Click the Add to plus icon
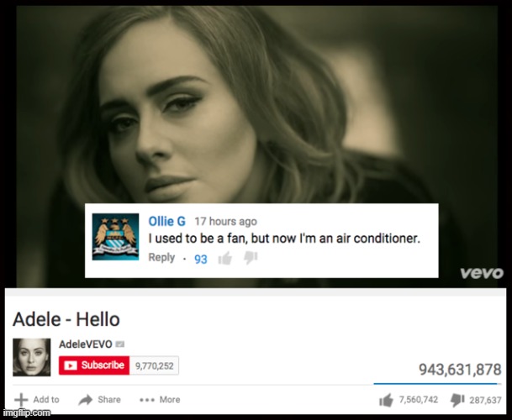Viewport: 512px width, 420px height. pyautogui.click(x=21, y=400)
